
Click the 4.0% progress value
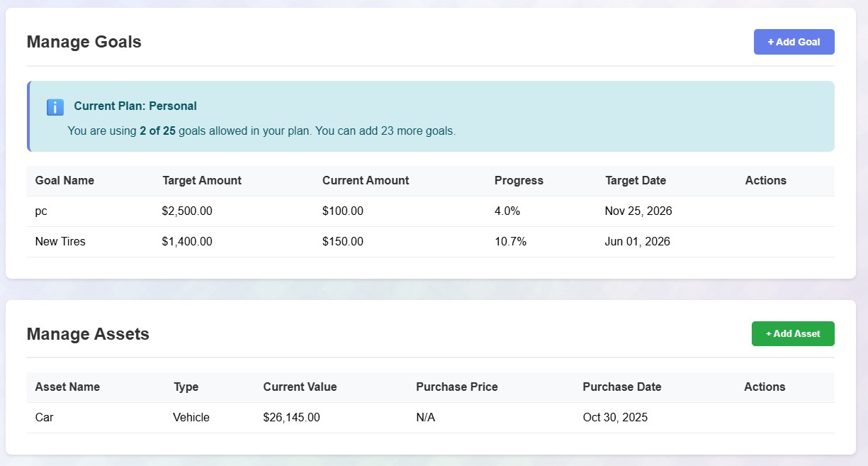coord(507,211)
